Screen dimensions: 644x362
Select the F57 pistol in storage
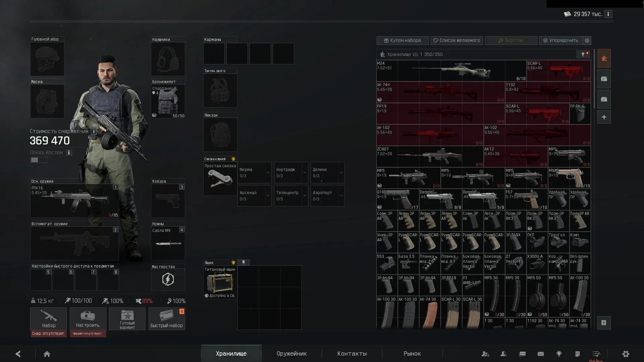coord(526,199)
